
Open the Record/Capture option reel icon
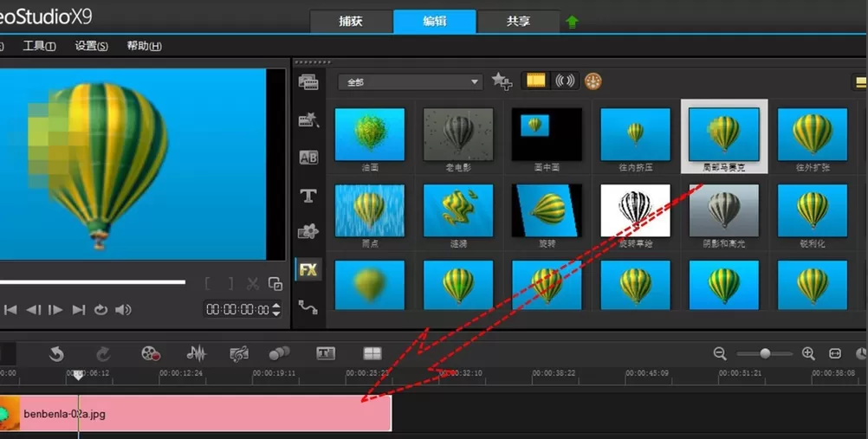point(151,353)
